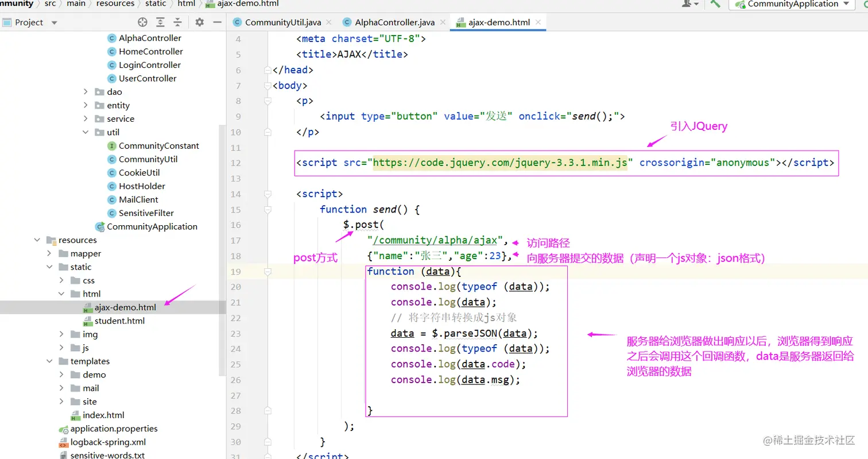This screenshot has width=868, height=459.
Task: Click the Expand All icon in Project panel
Action: click(160, 22)
